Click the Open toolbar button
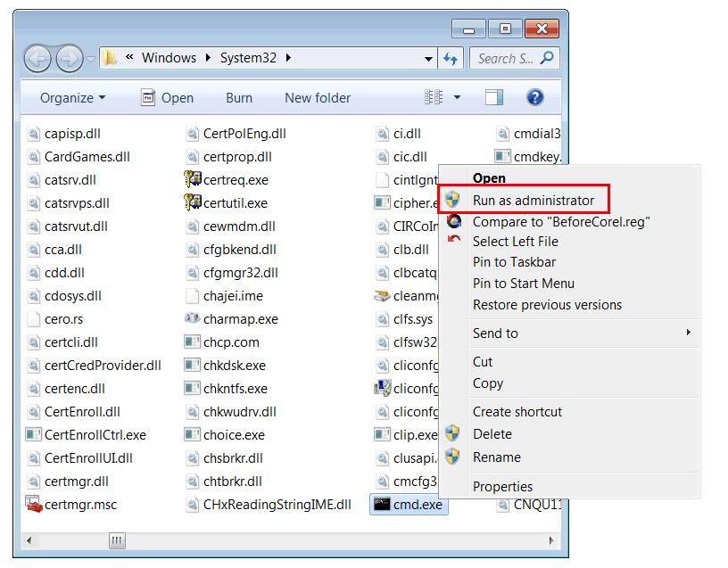728x568 pixels. click(167, 98)
